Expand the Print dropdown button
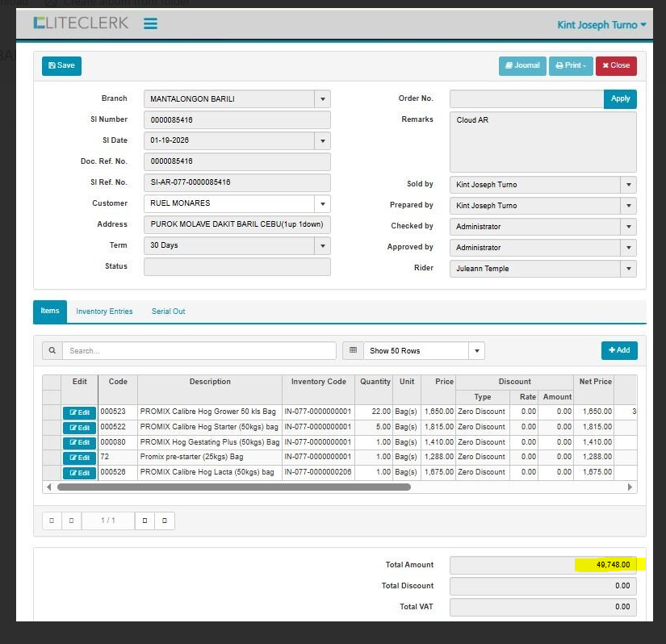Screen dimensions: 666x644 coord(570,65)
